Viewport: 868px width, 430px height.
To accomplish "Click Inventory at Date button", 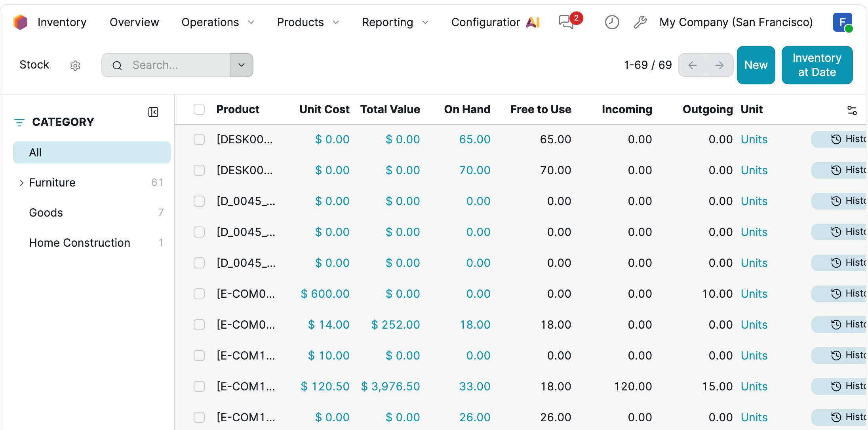I will (817, 65).
